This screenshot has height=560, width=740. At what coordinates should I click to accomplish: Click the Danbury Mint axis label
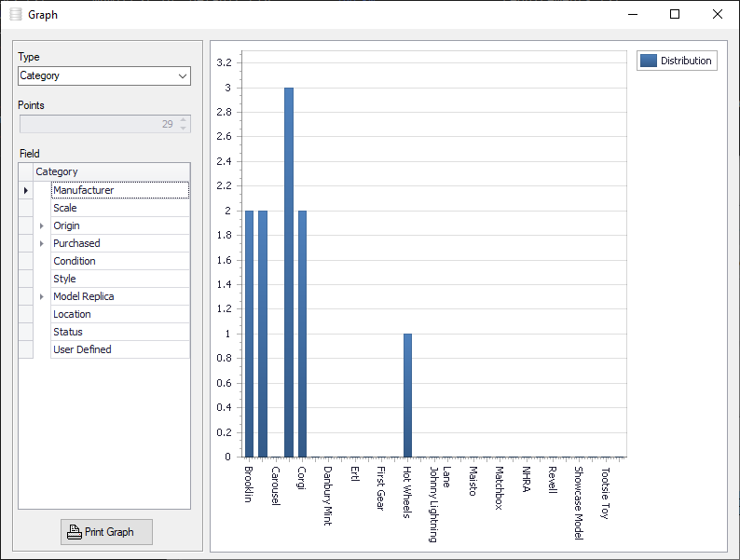(328, 496)
